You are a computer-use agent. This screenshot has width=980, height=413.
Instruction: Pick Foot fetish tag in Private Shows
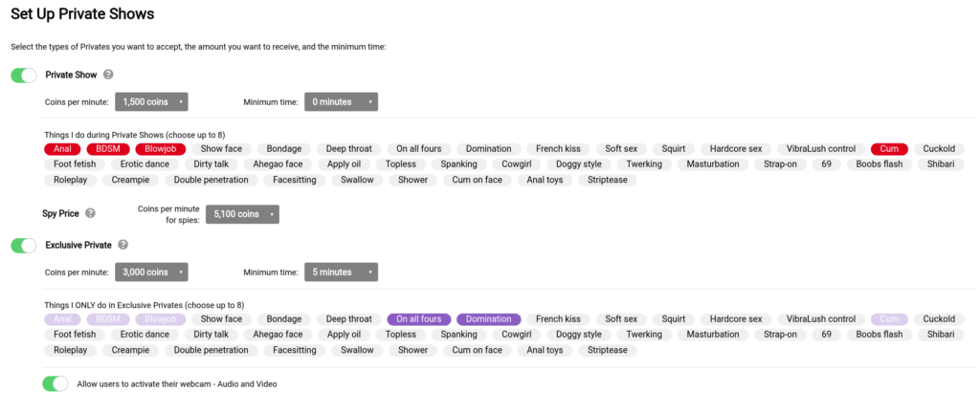pyautogui.click(x=75, y=164)
